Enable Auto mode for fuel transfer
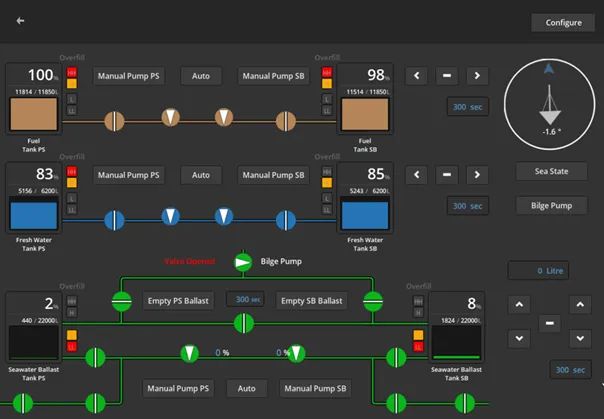 (201, 76)
